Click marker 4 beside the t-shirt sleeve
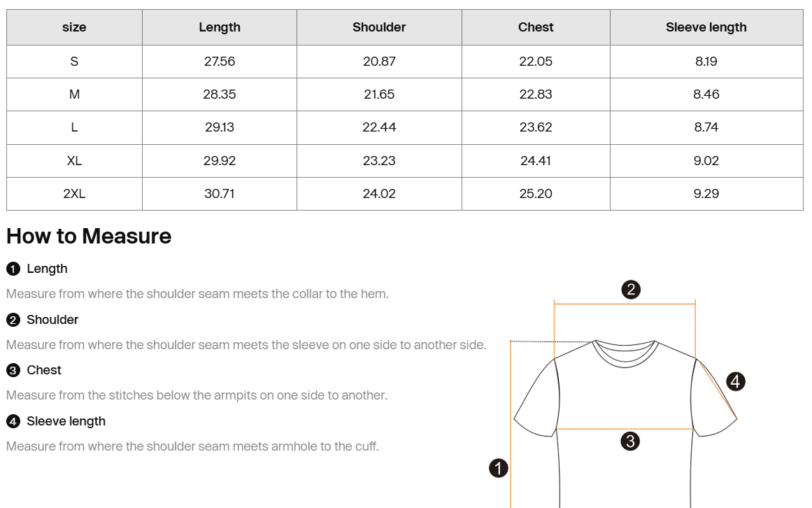 [736, 381]
